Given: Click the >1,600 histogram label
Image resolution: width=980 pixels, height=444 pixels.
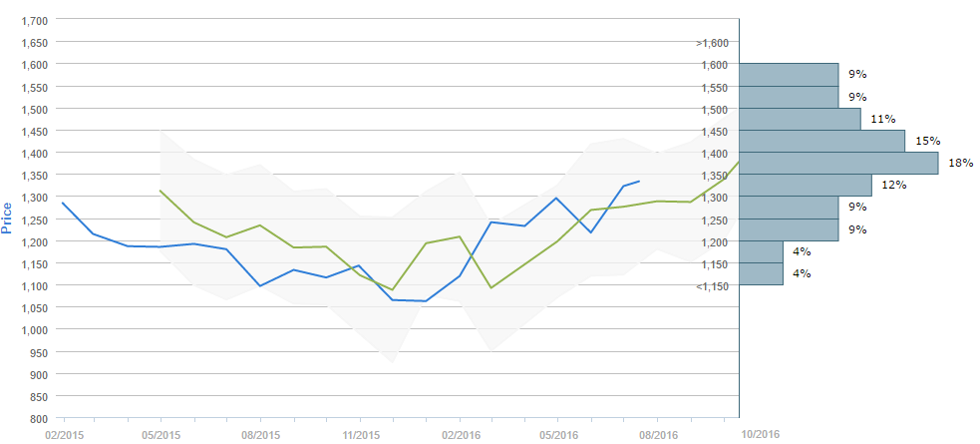Looking at the screenshot, I should click(712, 43).
